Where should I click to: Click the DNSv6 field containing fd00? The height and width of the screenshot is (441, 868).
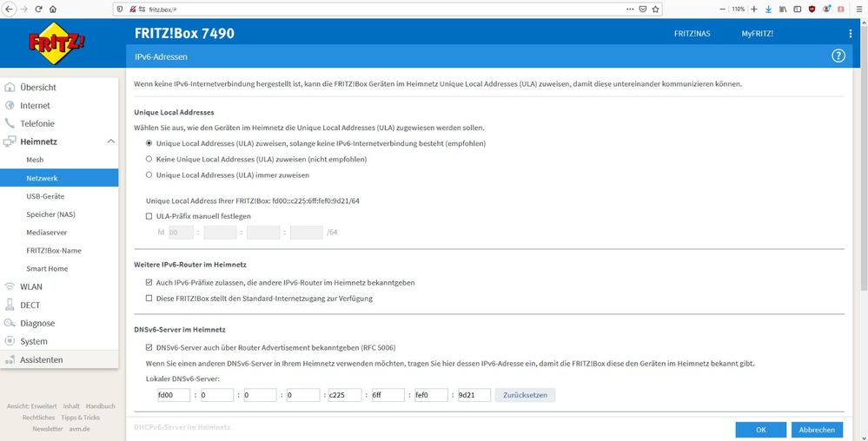tap(174, 395)
